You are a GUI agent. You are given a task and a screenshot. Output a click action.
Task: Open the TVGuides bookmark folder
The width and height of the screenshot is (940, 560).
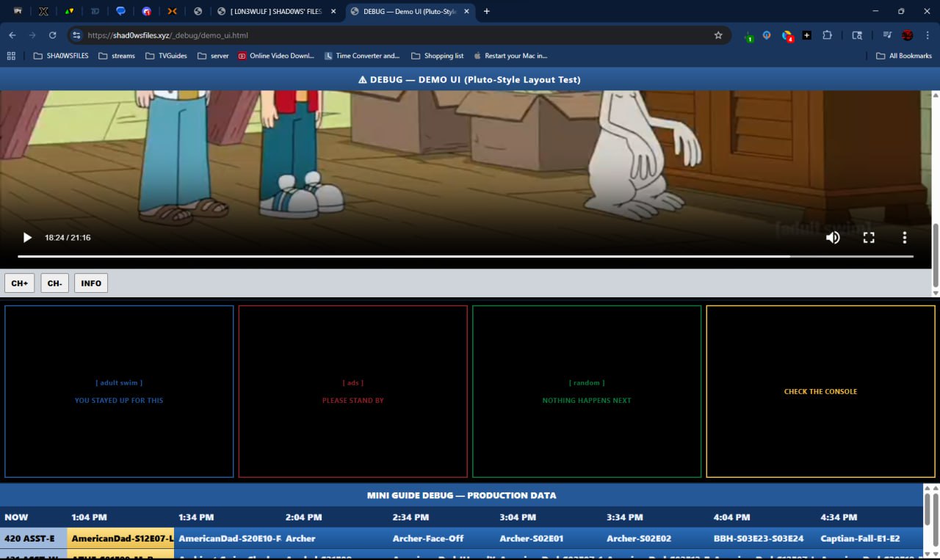point(166,56)
